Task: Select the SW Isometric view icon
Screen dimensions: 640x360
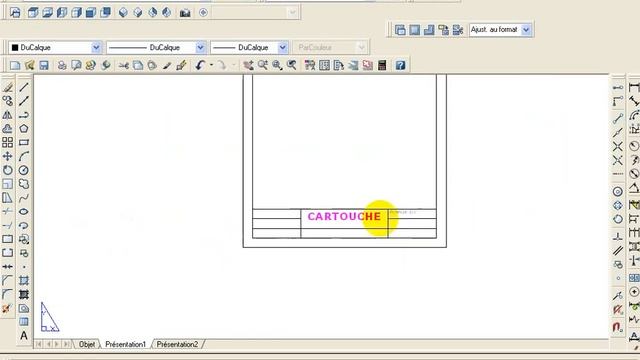Action: pyautogui.click(x=123, y=13)
